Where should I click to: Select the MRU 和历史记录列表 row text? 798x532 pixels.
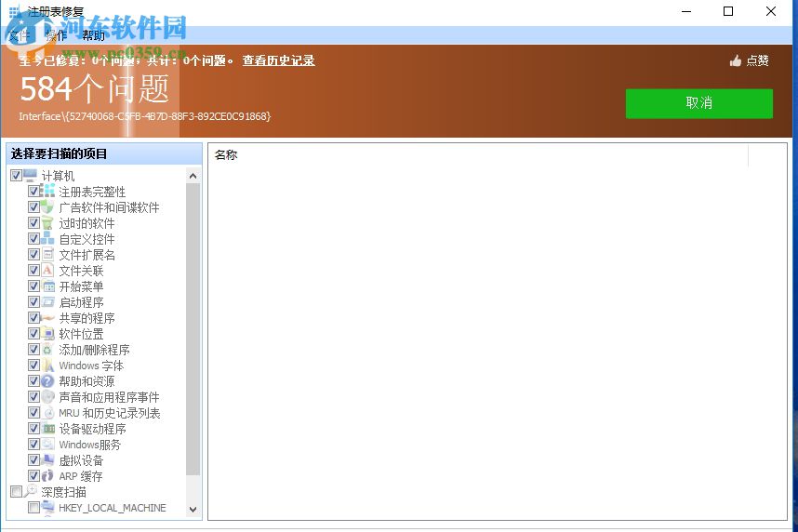point(110,413)
